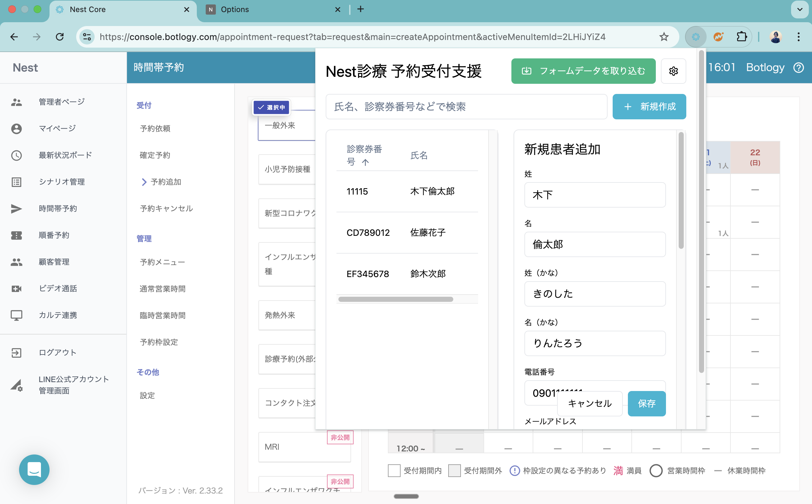Click the フォームデータを取り込む button

(x=583, y=71)
